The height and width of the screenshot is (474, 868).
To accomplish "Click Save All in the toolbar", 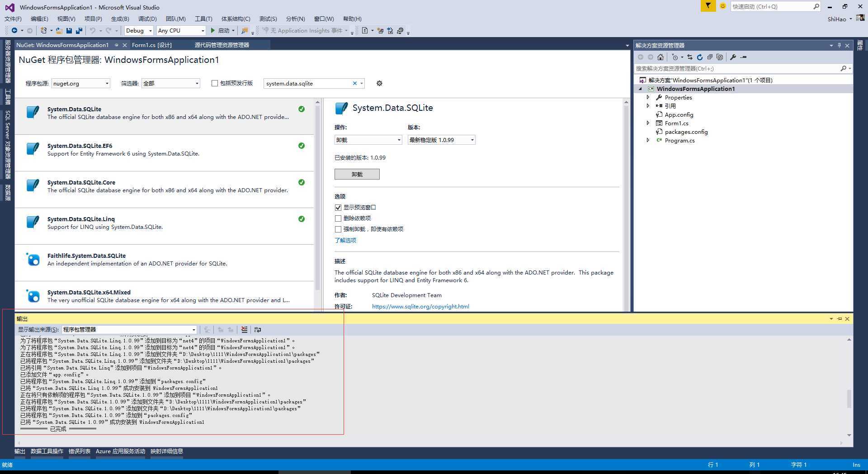I will coord(79,31).
